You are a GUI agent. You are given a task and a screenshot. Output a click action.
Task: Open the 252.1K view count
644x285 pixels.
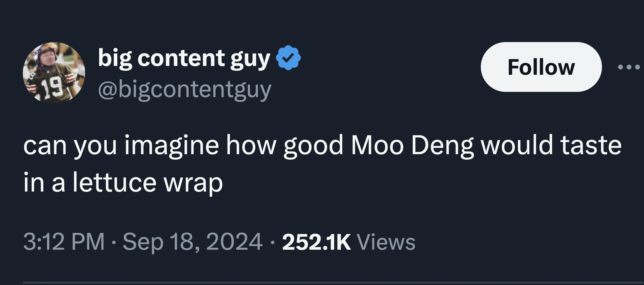[317, 242]
